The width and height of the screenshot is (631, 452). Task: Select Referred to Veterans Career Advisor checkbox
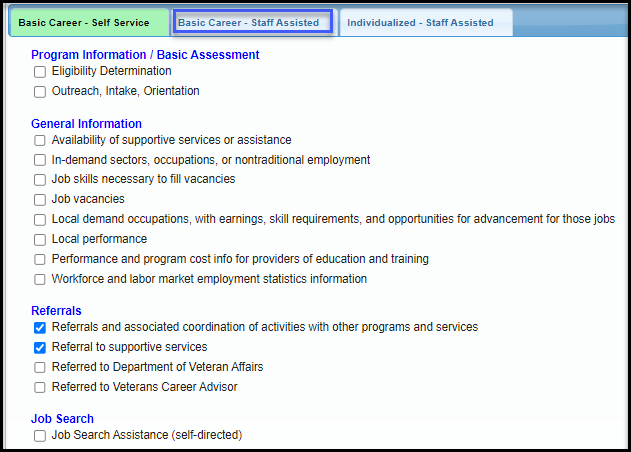tap(40, 387)
